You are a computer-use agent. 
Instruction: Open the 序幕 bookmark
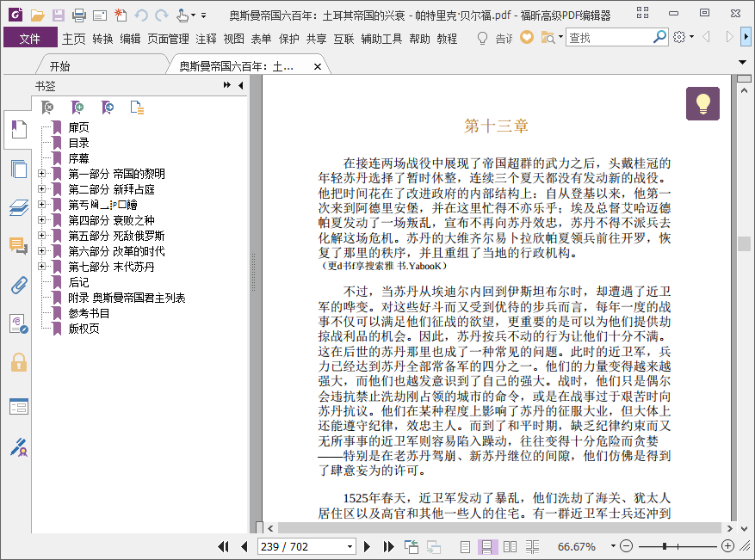click(x=78, y=158)
